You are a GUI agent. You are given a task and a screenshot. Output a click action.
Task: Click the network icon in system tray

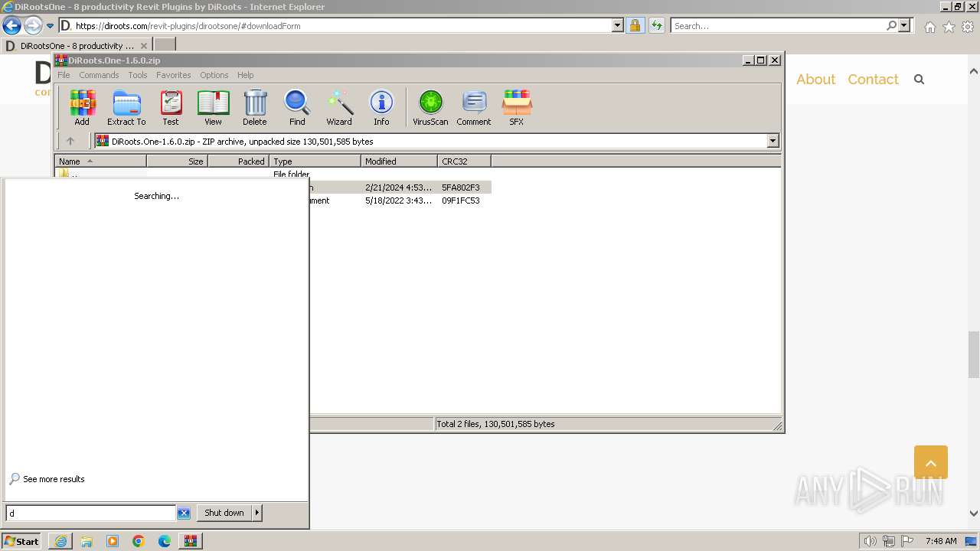889,541
